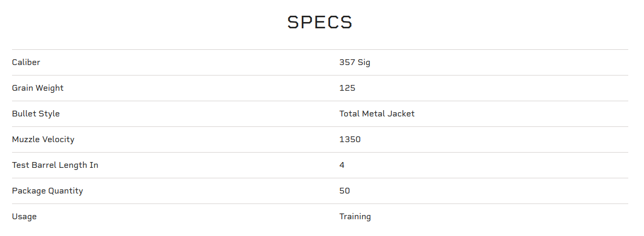Select the barrel length value 4
Image resolution: width=644 pixels, height=236 pixels.
tap(342, 165)
